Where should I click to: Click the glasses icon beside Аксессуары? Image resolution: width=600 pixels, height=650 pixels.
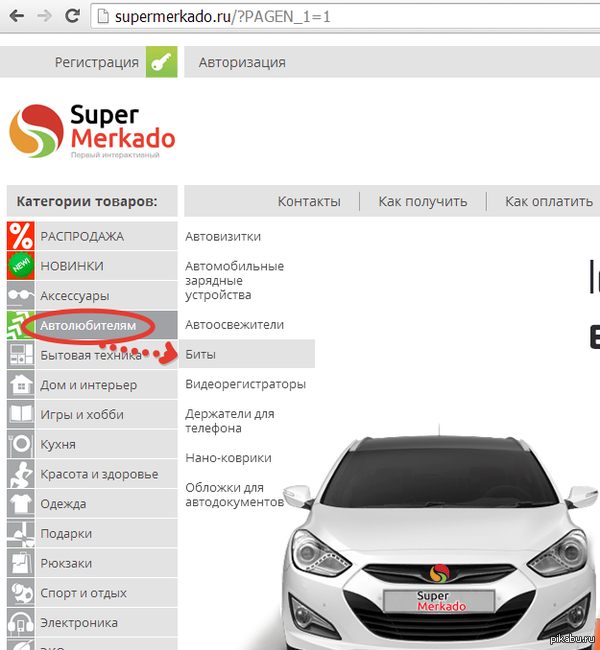point(21,296)
